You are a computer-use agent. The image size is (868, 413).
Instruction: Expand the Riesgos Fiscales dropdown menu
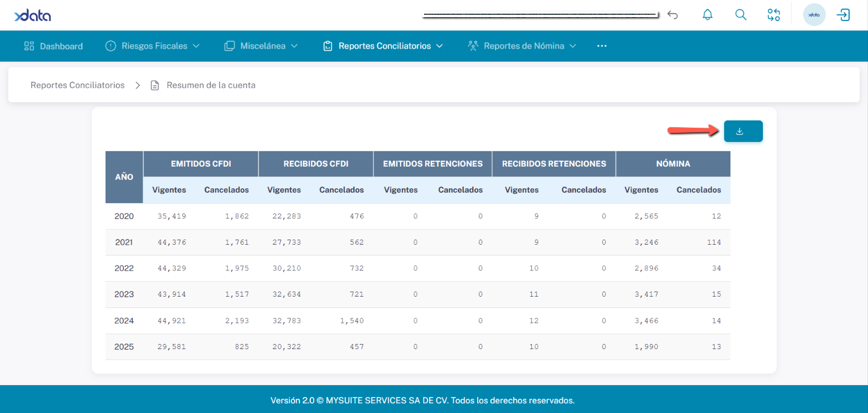(x=152, y=46)
